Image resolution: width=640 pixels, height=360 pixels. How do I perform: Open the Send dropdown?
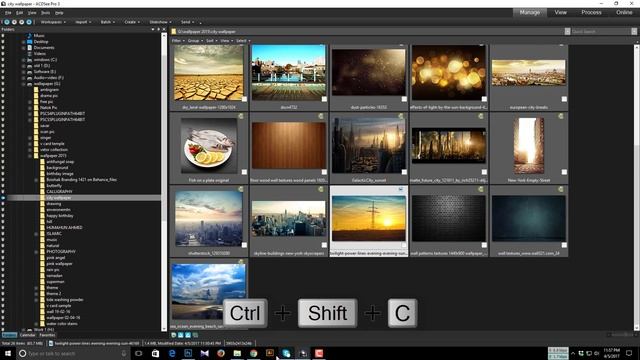point(187,22)
